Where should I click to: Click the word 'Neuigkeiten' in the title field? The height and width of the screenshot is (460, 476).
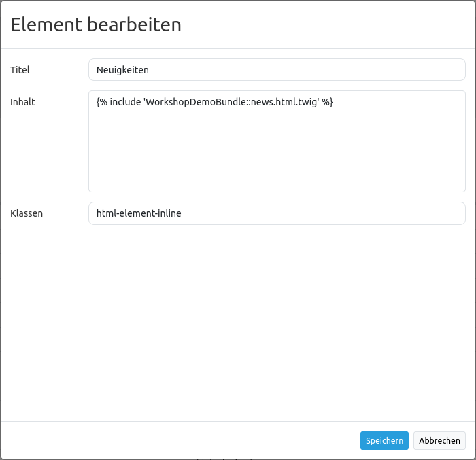pos(122,69)
